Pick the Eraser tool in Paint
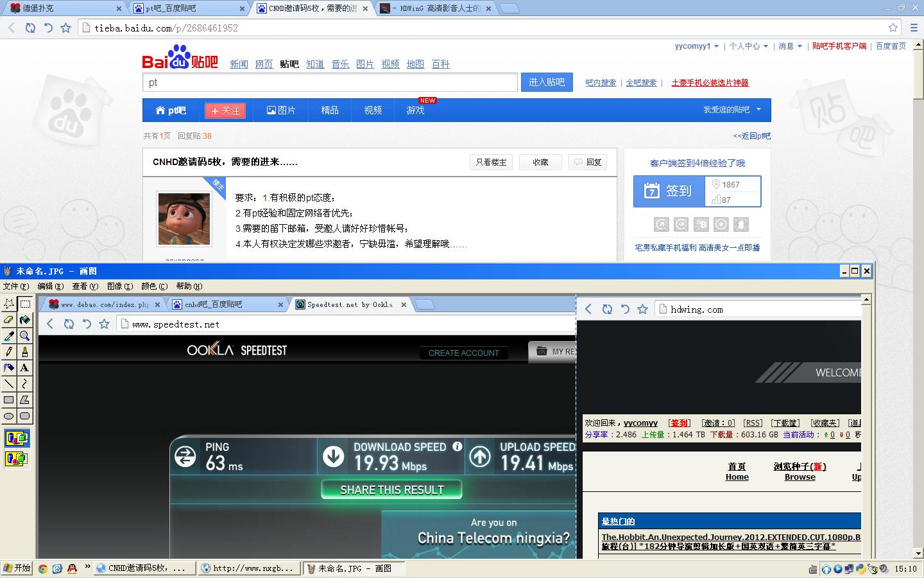The width and height of the screenshot is (924, 578). pos(9,320)
